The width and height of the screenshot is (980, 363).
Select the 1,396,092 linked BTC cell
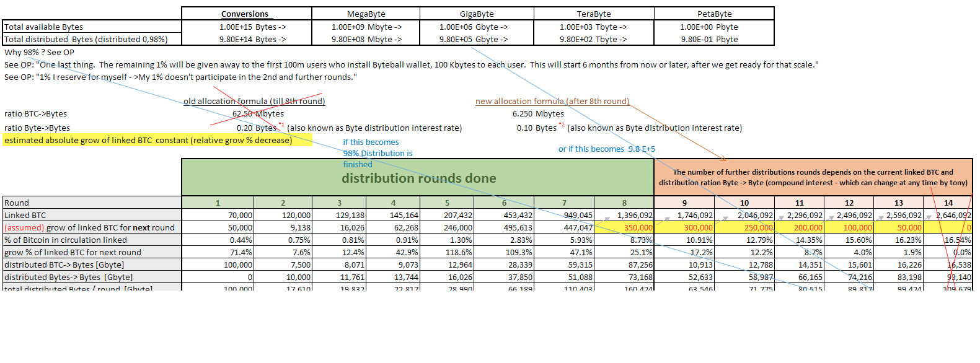(x=624, y=215)
